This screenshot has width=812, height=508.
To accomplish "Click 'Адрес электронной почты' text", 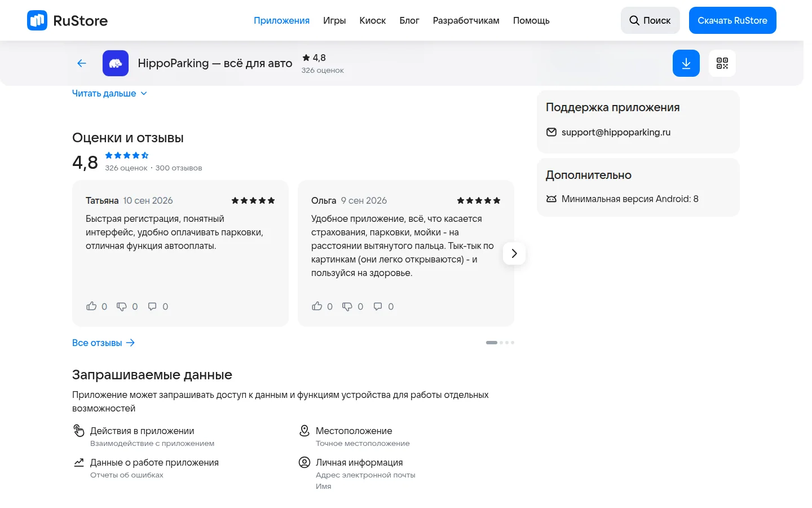I will click(x=365, y=475).
